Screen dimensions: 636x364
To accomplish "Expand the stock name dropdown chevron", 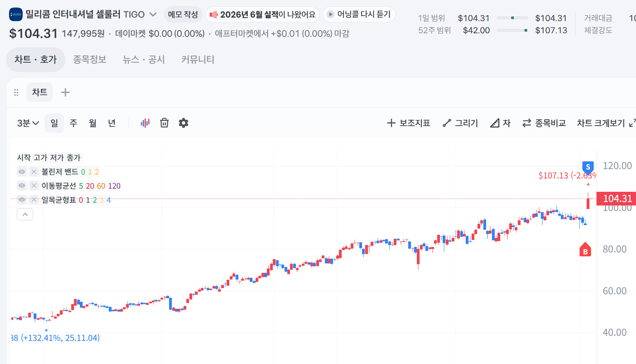I will point(153,14).
